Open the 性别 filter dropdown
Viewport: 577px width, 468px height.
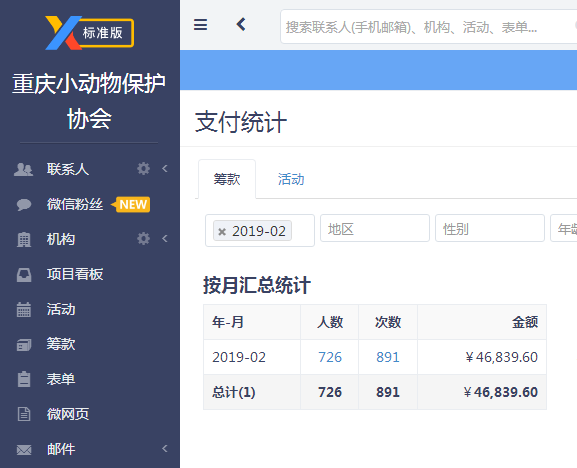pyautogui.click(x=490, y=228)
